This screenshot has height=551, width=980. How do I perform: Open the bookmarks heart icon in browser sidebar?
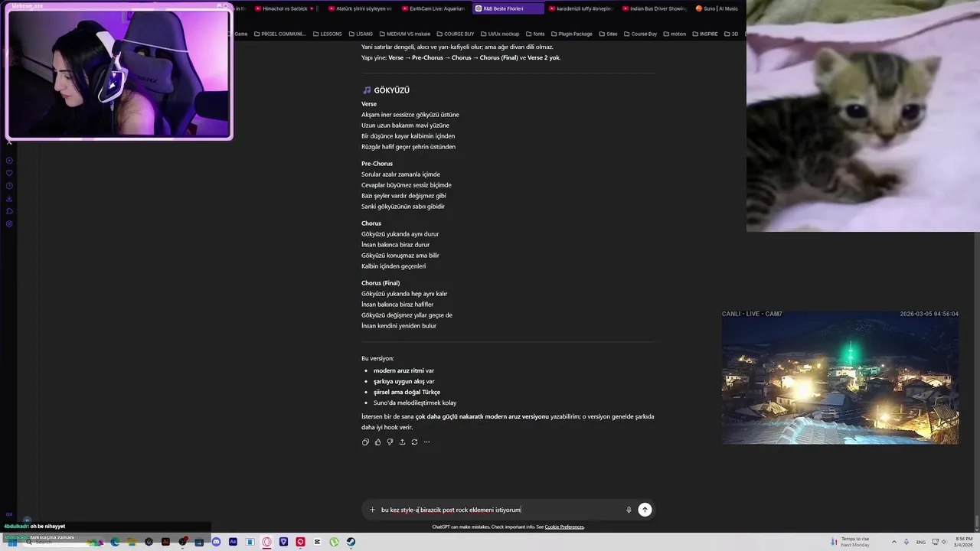[9, 173]
